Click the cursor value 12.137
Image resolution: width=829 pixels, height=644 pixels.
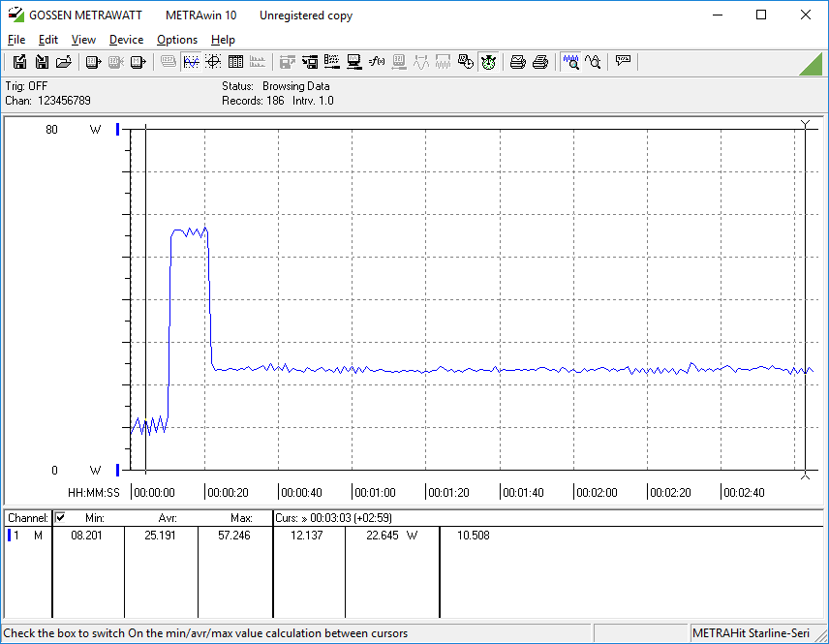(307, 536)
